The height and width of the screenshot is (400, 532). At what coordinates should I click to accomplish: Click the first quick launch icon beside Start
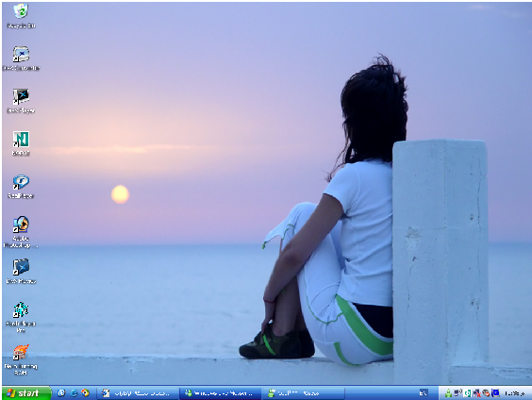coord(61,393)
